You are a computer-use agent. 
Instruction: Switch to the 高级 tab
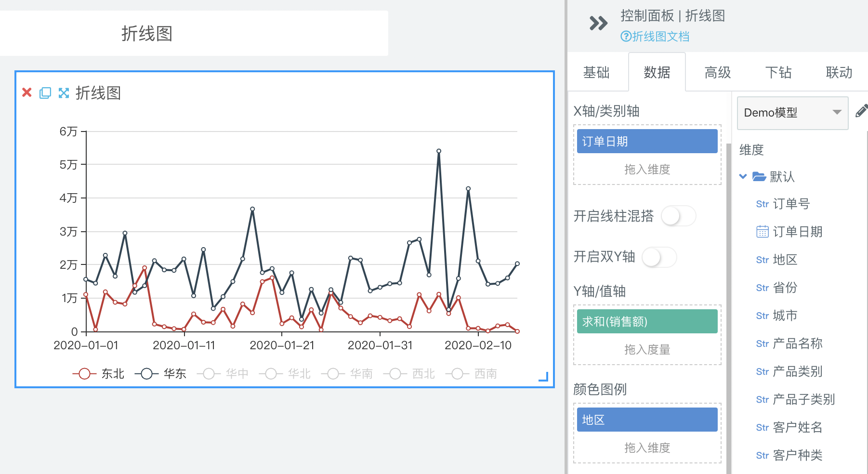(718, 72)
